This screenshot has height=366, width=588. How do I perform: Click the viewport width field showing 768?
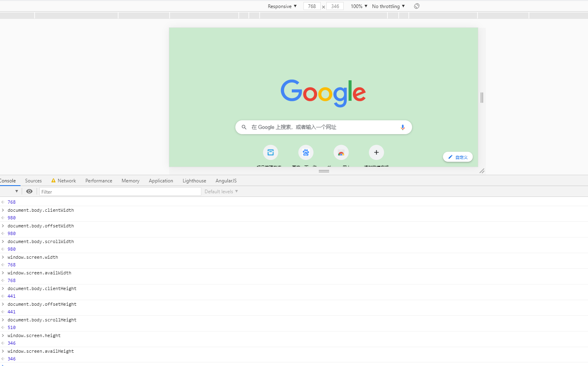312,6
